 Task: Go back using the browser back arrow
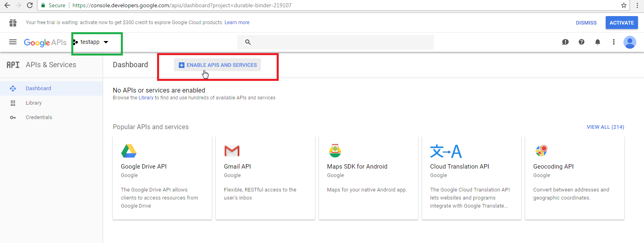7,5
